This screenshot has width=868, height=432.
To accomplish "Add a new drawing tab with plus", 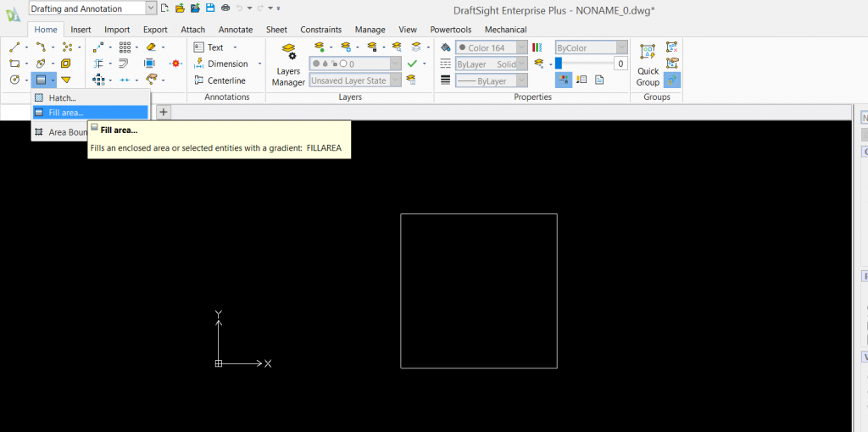I will coord(164,113).
